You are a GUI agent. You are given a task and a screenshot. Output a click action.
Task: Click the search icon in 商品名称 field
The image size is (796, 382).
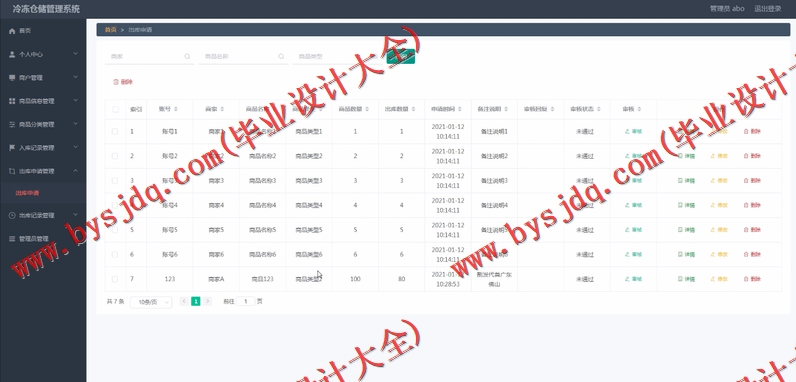[281, 56]
